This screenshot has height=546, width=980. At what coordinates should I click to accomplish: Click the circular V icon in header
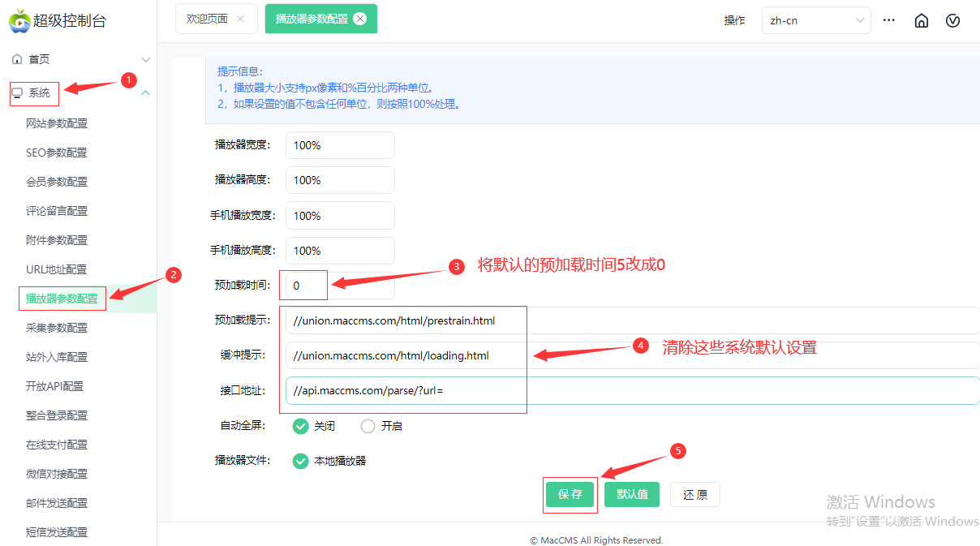[953, 21]
